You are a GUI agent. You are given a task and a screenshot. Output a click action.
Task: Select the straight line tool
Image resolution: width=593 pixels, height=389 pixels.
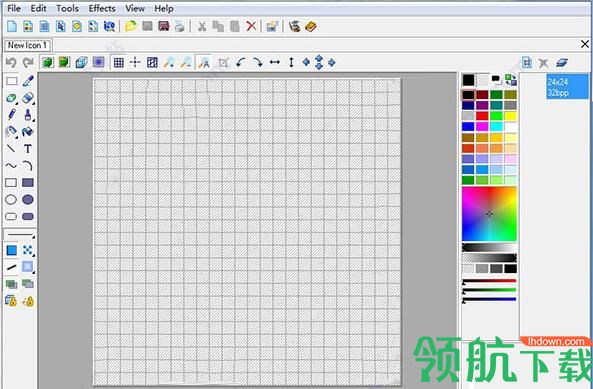coord(11,149)
